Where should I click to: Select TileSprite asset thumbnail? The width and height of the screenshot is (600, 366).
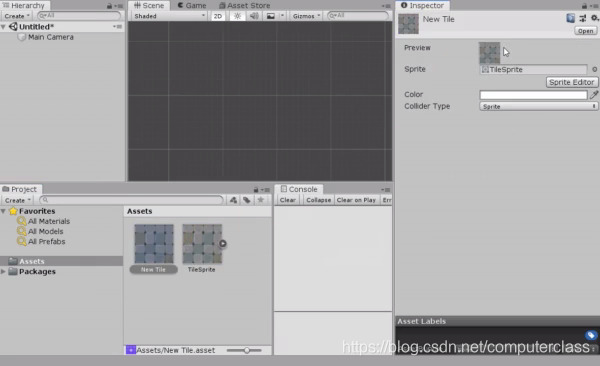[202, 244]
